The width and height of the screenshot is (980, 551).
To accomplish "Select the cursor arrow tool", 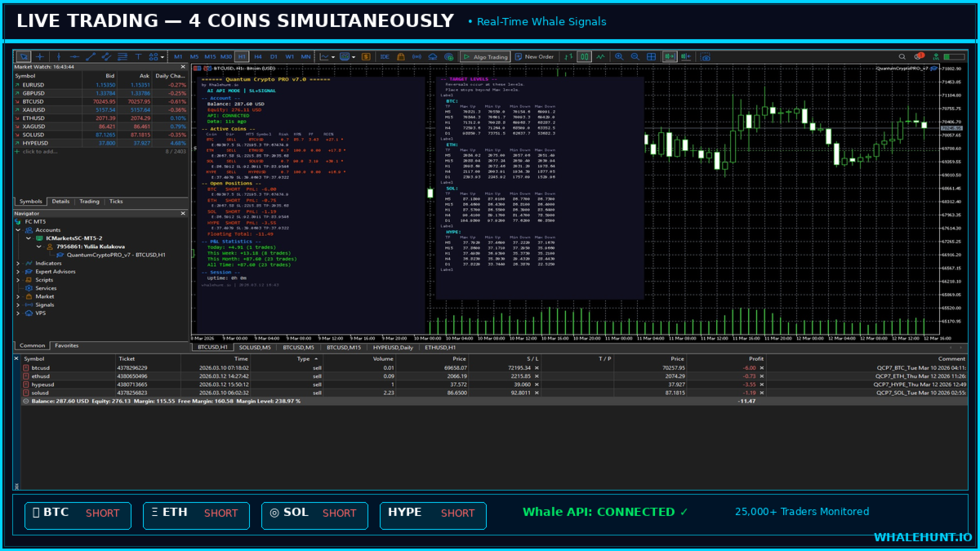I will 24,56.
